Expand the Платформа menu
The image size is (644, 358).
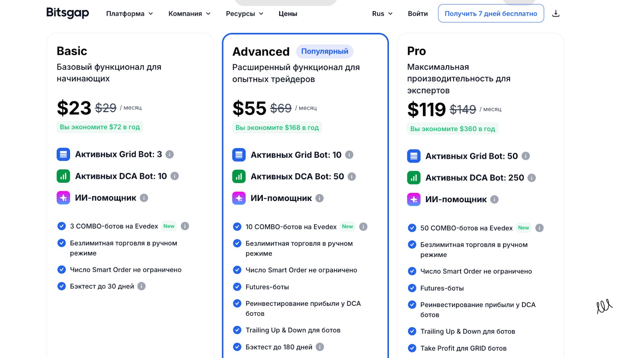pos(130,14)
